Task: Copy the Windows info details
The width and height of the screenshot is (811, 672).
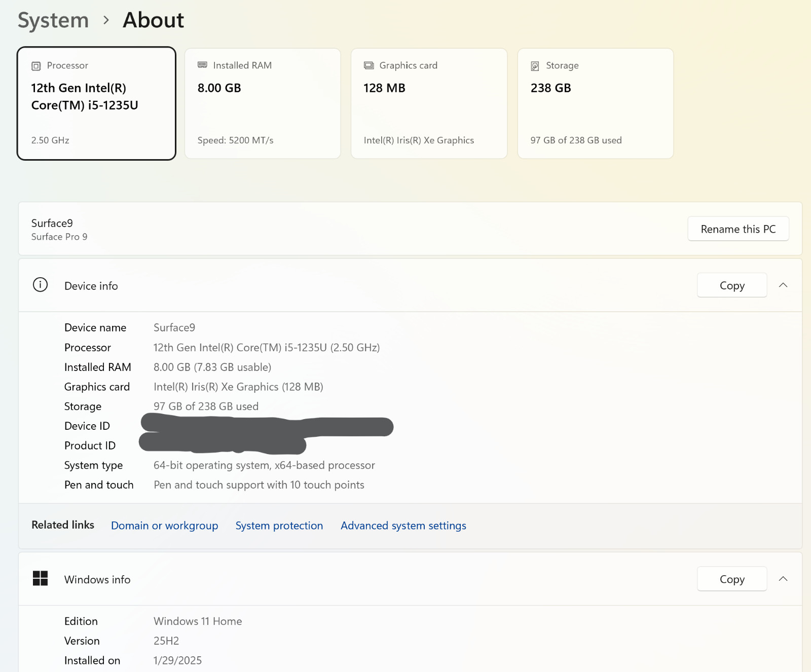Action: click(x=732, y=579)
